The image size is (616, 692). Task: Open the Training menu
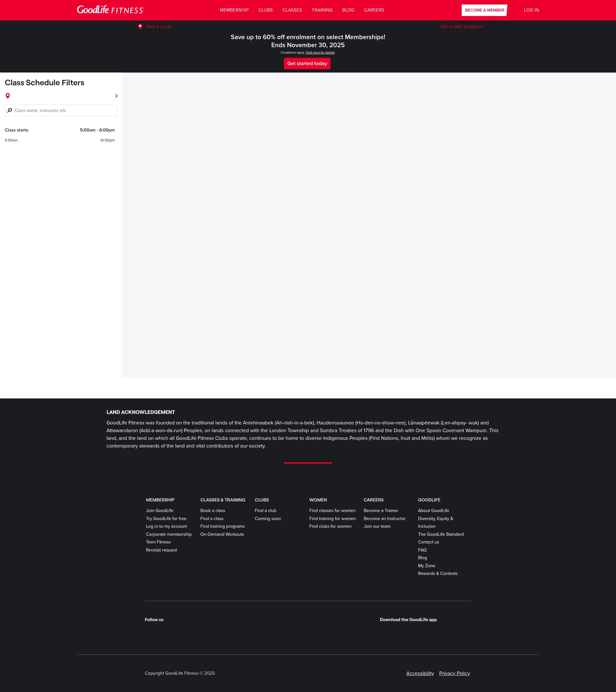pos(322,10)
